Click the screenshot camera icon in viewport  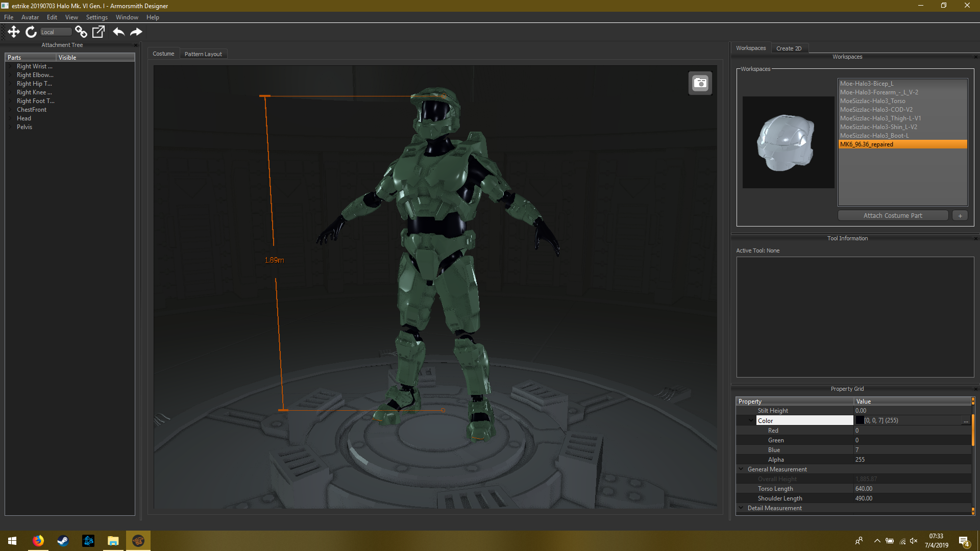coord(700,83)
